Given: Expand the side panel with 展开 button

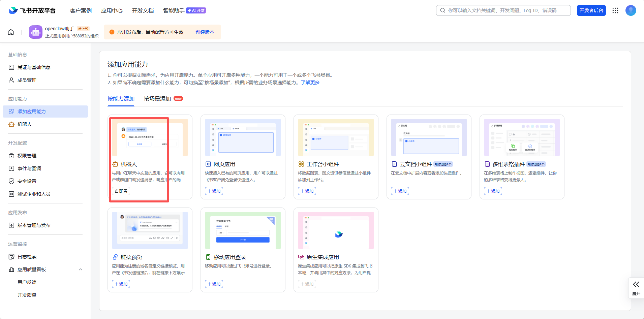Looking at the screenshot, I should coord(636,288).
